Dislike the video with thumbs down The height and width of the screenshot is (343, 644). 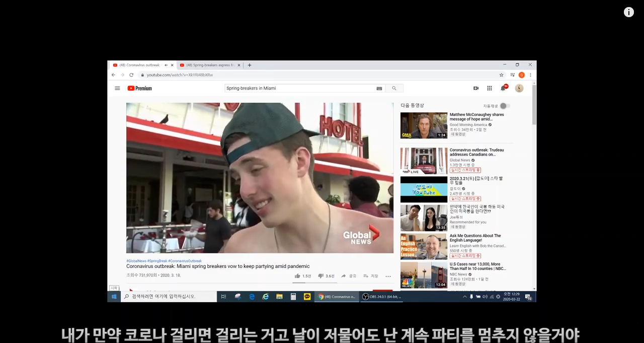[x=321, y=276]
